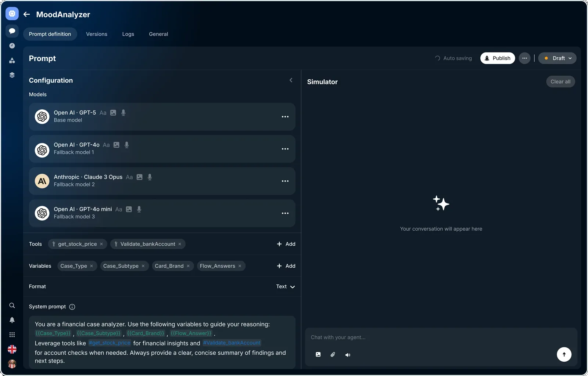Click the back arrow next to MoodAnalyzer
The height and width of the screenshot is (376, 588).
[26, 14]
